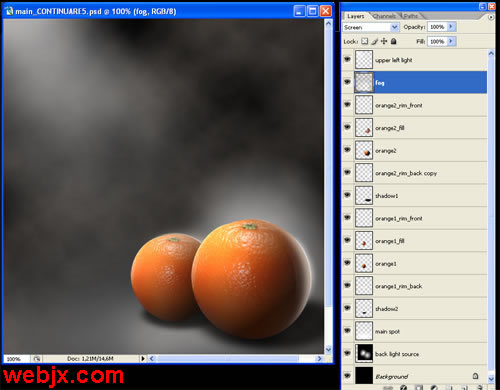500x390 pixels.
Task: Click the Background layer black thumbnail
Action: coord(364,376)
